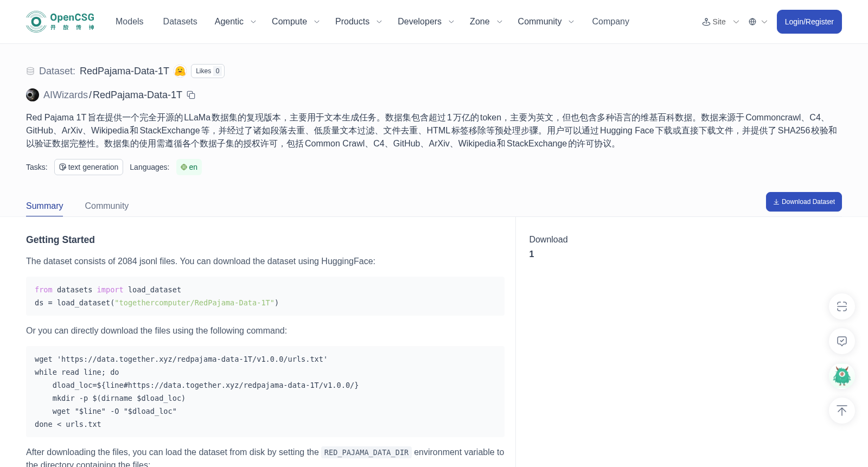
Task: Click the Likes 0 button
Action: tap(208, 71)
